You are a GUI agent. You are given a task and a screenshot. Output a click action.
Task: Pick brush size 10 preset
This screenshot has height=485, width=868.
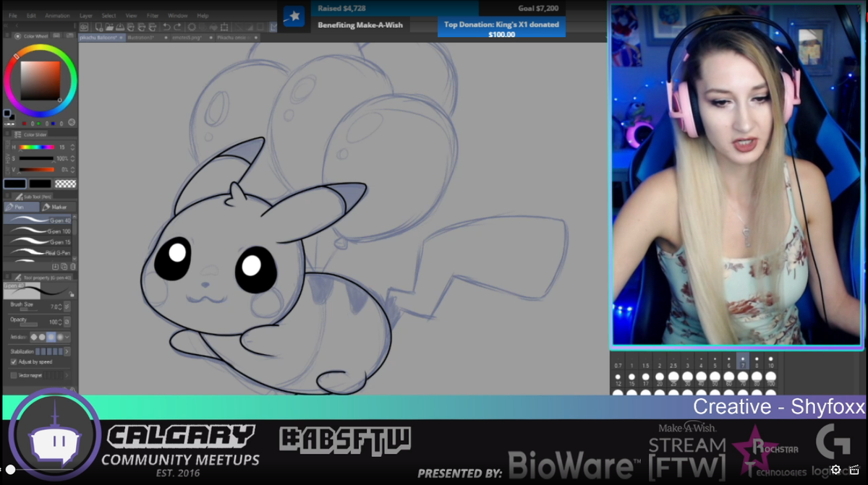click(x=770, y=361)
